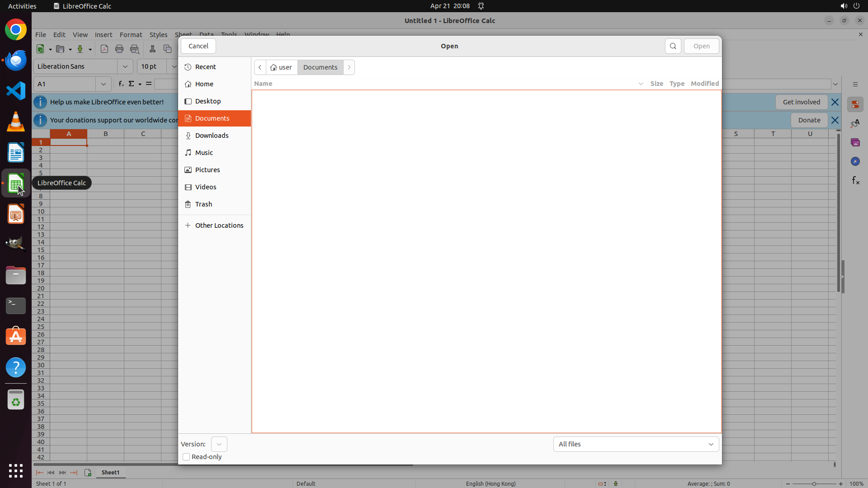Open the Format menu
Image resolution: width=868 pixels, height=488 pixels.
(131, 35)
